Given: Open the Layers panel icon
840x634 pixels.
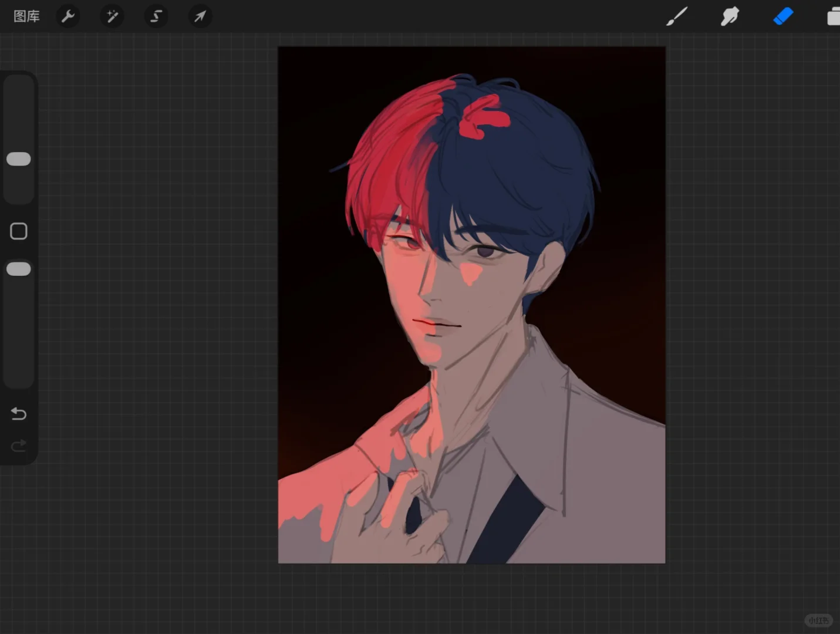Looking at the screenshot, I should (834, 16).
